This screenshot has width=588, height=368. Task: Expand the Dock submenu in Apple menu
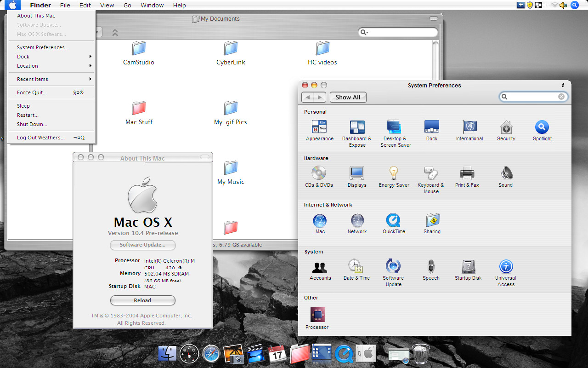51,57
